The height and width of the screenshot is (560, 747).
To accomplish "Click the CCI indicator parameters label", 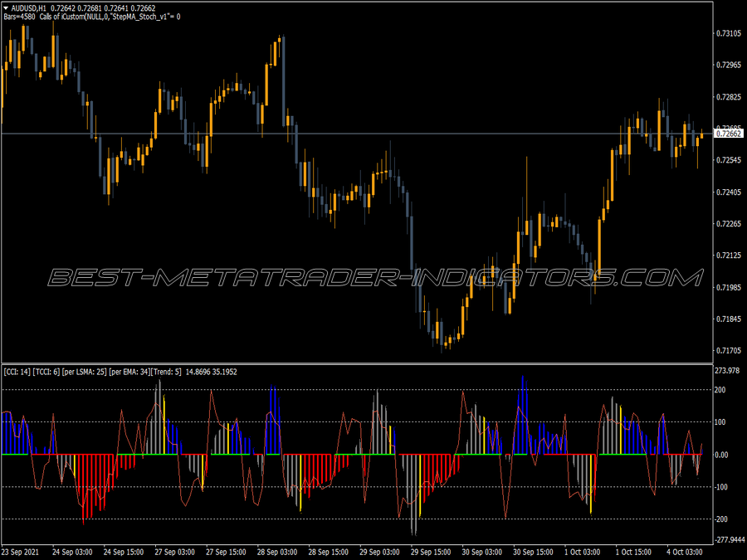I will 120,372.
